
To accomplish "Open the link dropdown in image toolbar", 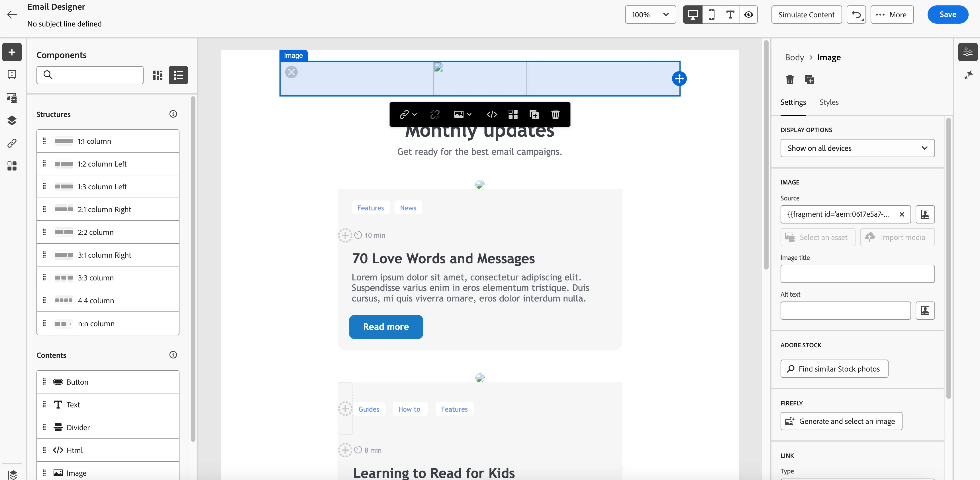I will [408, 114].
